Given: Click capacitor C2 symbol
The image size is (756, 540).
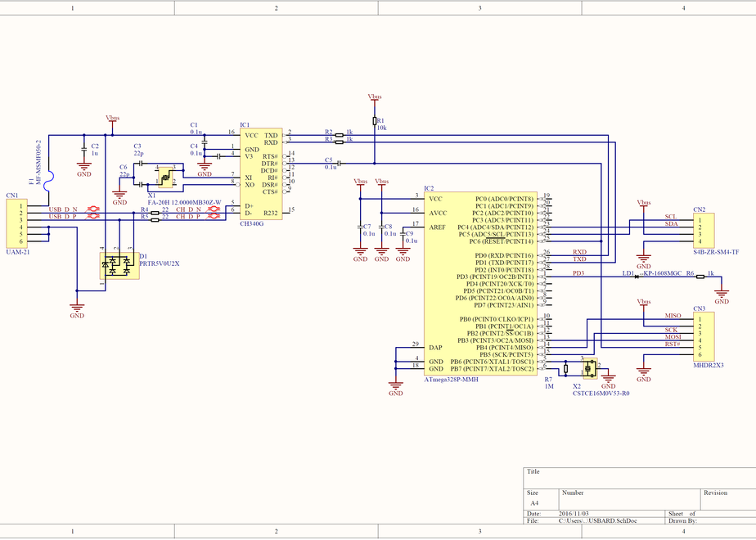Looking at the screenshot, I should click(84, 150).
